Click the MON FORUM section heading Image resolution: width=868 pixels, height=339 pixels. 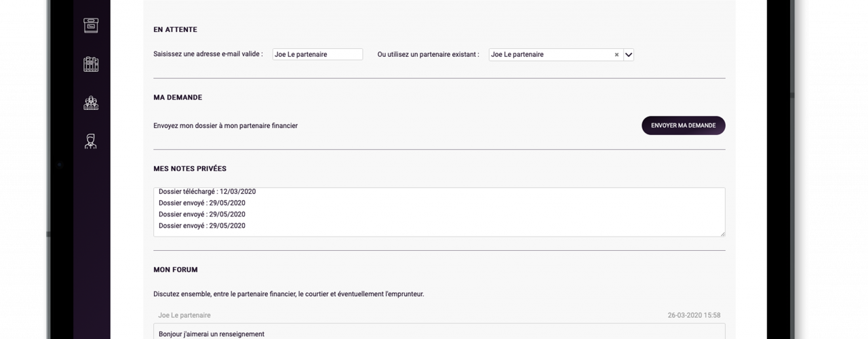coord(176,270)
